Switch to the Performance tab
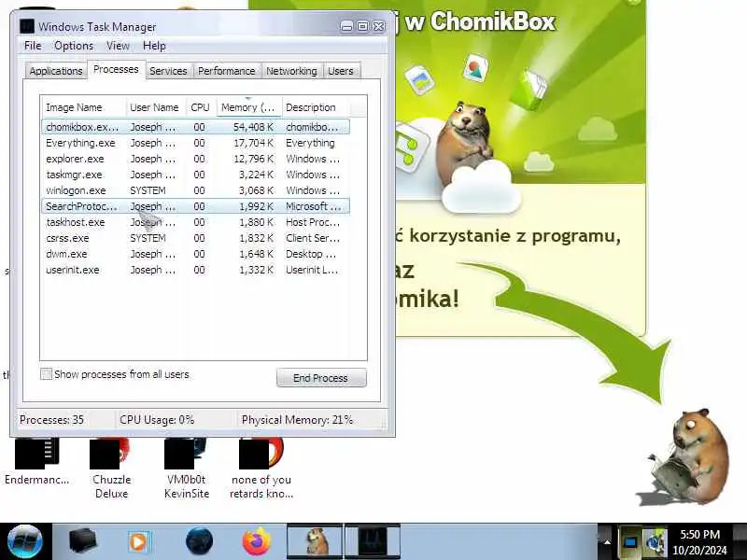Viewport: 747px width, 560px height. [x=226, y=71]
